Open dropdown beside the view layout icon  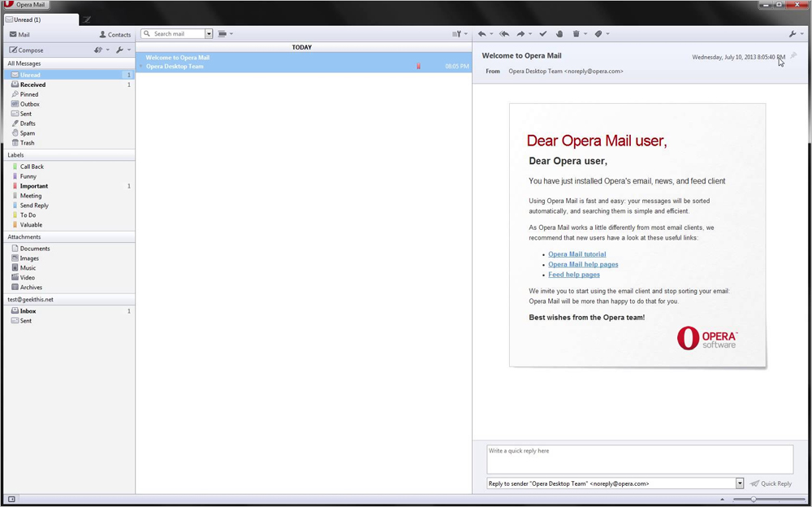click(231, 33)
